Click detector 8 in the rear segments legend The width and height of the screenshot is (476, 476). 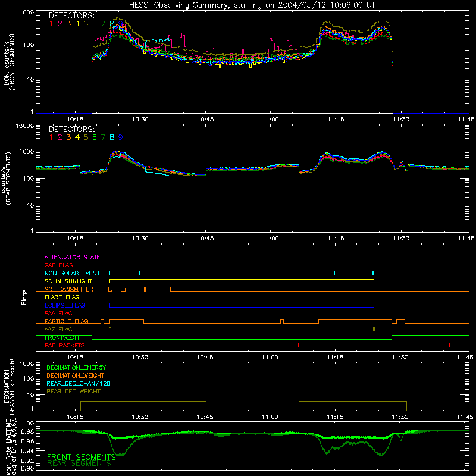(112, 137)
